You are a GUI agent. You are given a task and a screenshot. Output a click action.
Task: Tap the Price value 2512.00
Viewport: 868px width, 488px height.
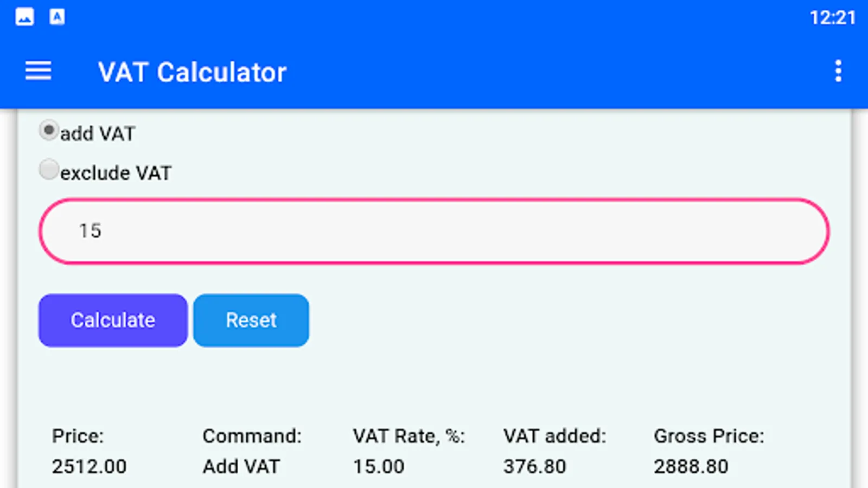[x=90, y=466]
